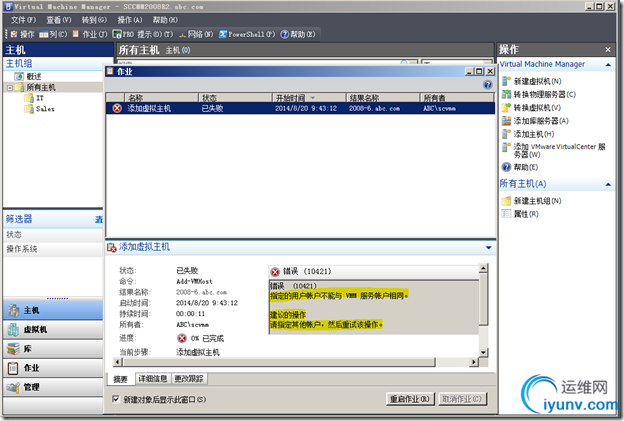Click the PRO 提示 toolbar button
The width and height of the screenshot is (624, 421).
(143, 34)
